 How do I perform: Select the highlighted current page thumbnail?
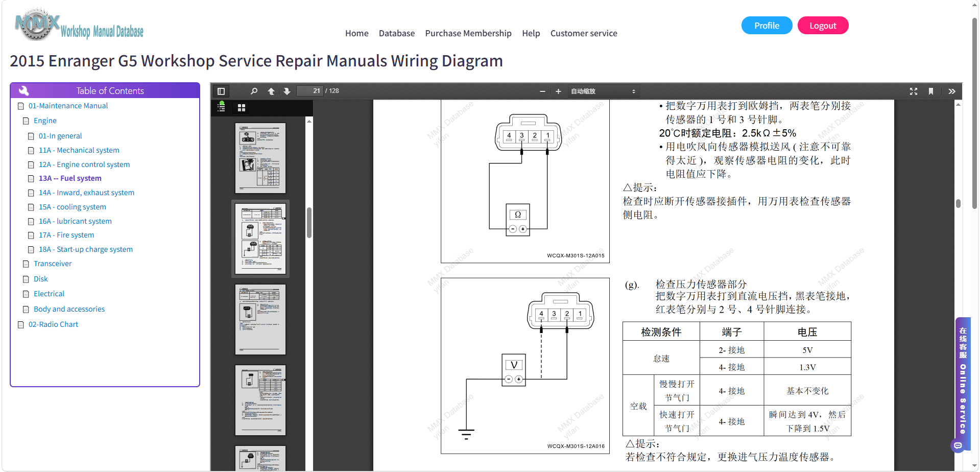tap(260, 239)
